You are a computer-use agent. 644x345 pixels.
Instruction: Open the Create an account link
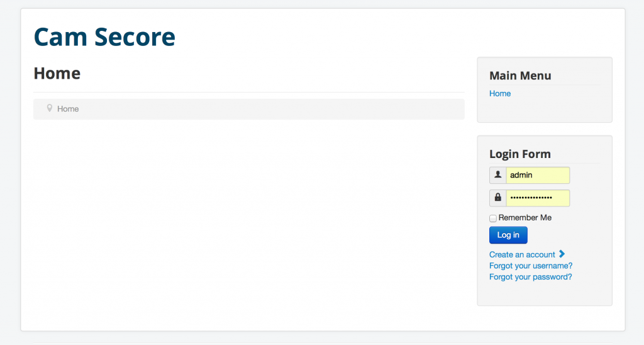[x=522, y=254]
